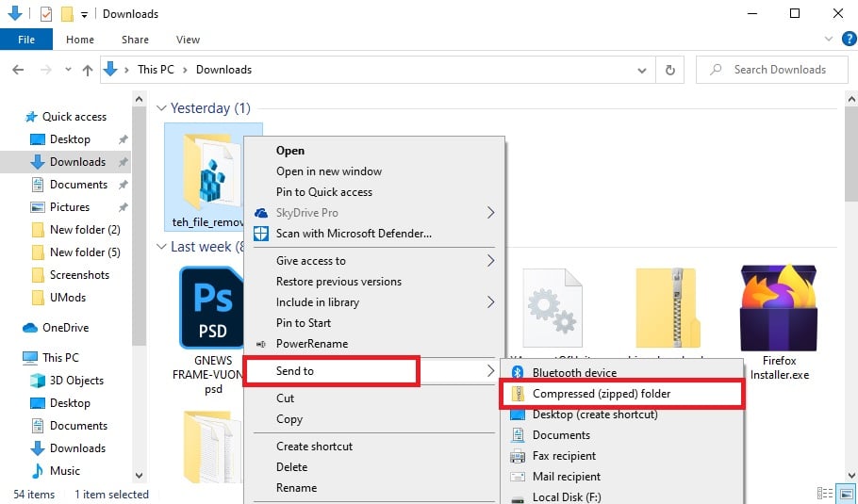Open New folder (5) in sidebar
The image size is (858, 504).
[85, 252]
